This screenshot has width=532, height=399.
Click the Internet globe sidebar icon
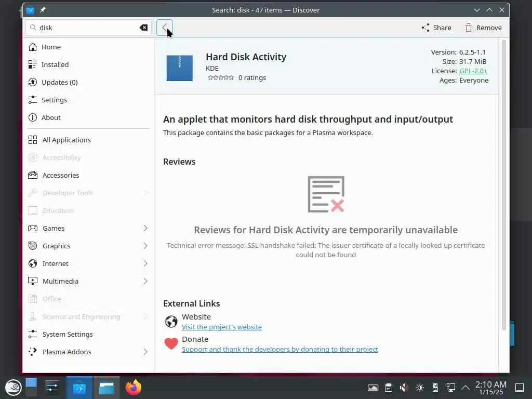(x=33, y=263)
